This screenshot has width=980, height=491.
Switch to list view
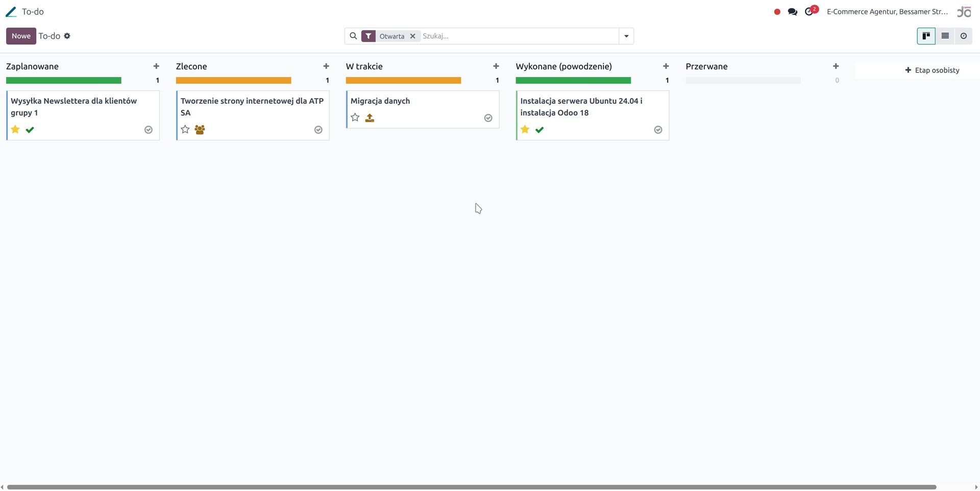pos(945,36)
